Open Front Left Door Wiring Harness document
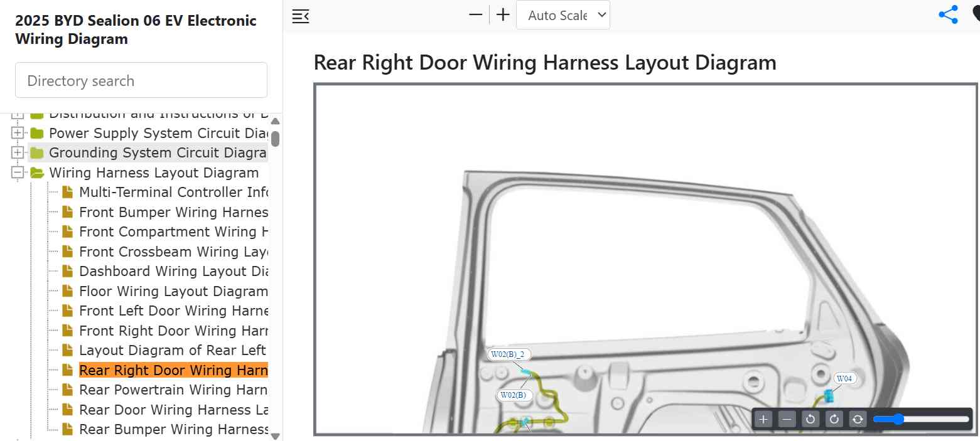Screen dimensions: 980x441 174,311
